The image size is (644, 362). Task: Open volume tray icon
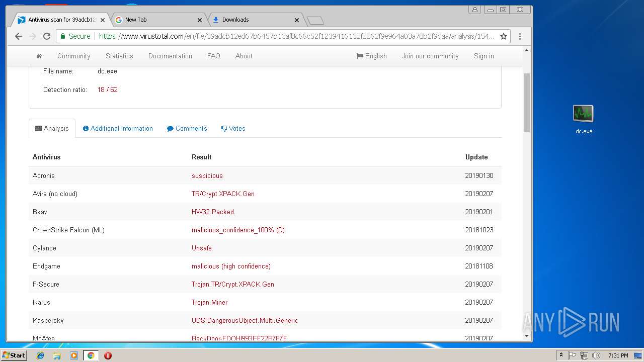[x=596, y=355]
